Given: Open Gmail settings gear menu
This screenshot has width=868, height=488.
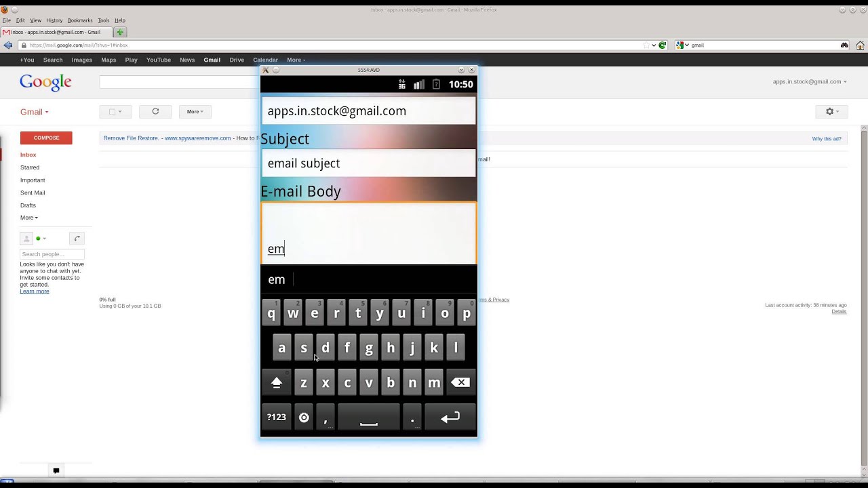Looking at the screenshot, I should pos(832,111).
